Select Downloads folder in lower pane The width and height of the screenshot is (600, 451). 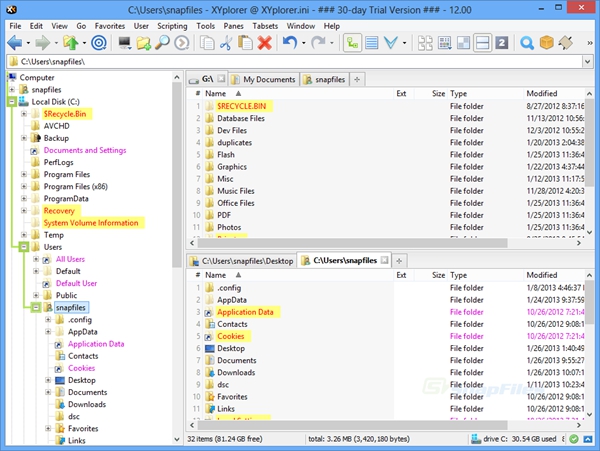click(236, 373)
